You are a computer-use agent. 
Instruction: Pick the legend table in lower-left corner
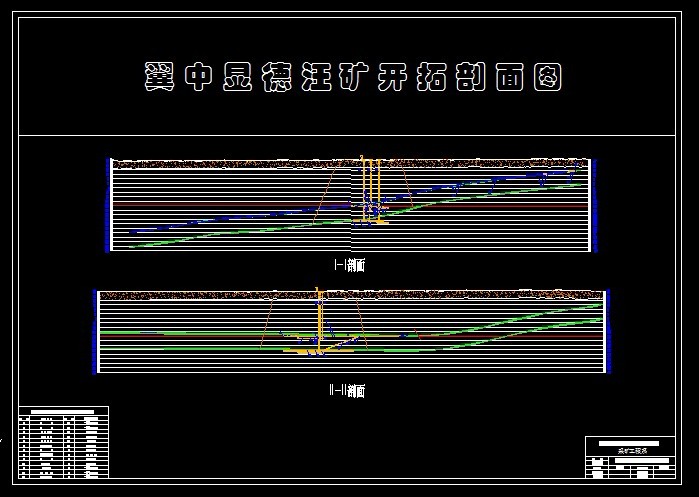[x=63, y=442]
